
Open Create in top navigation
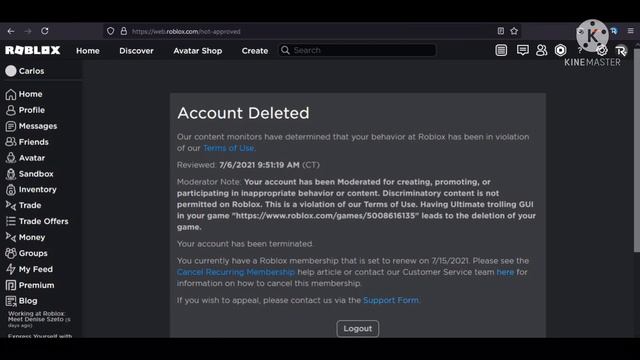tap(255, 51)
